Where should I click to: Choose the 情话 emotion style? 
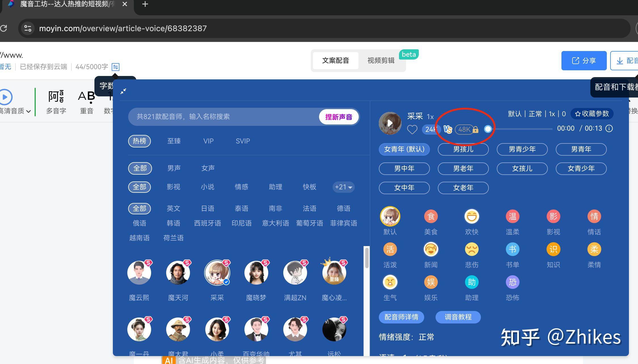coord(594,222)
